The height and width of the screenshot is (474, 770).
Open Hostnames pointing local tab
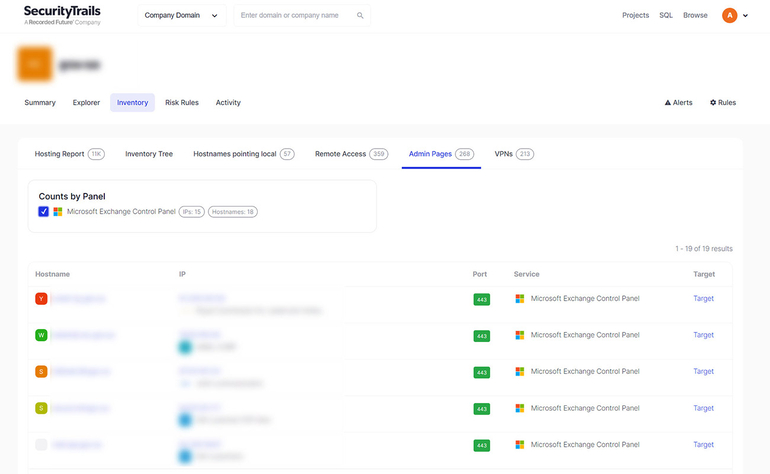(244, 154)
